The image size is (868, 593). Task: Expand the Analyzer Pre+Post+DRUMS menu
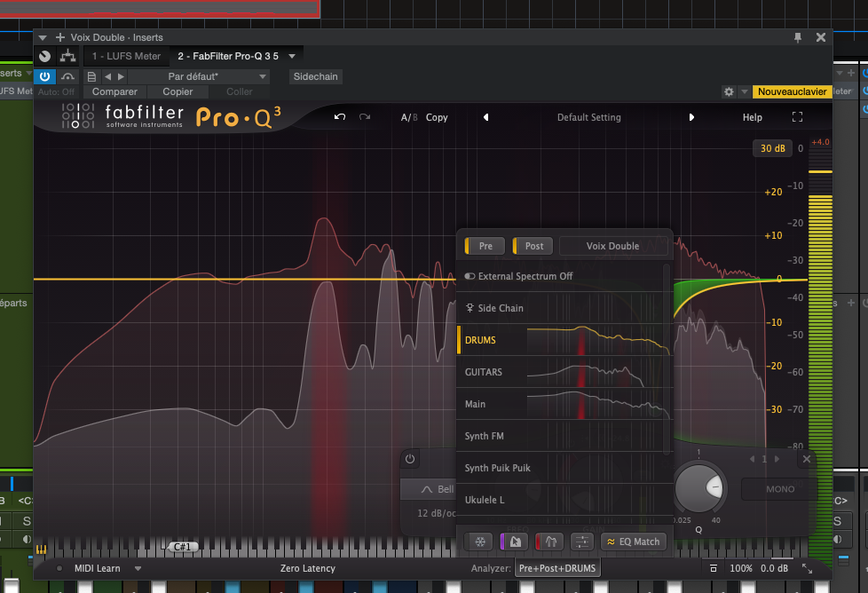click(557, 568)
